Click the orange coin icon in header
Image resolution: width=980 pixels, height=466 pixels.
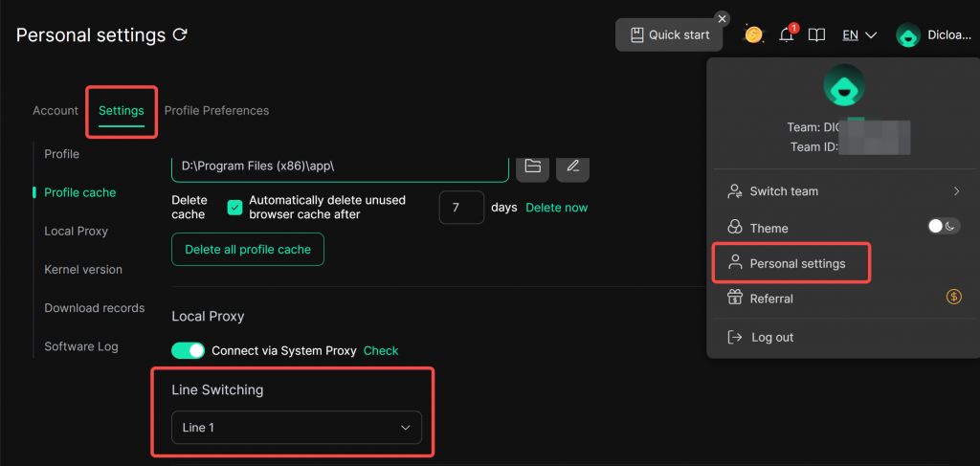[754, 35]
